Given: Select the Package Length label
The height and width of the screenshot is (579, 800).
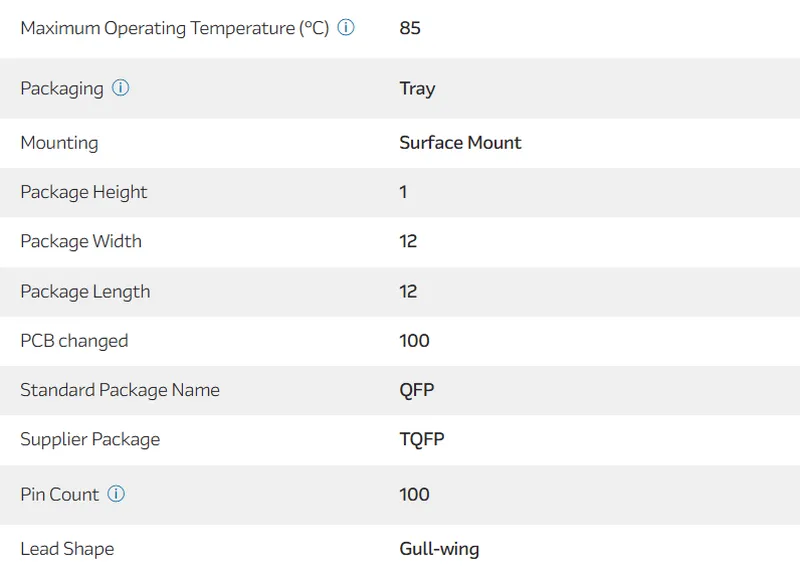Looking at the screenshot, I should pos(85,291).
